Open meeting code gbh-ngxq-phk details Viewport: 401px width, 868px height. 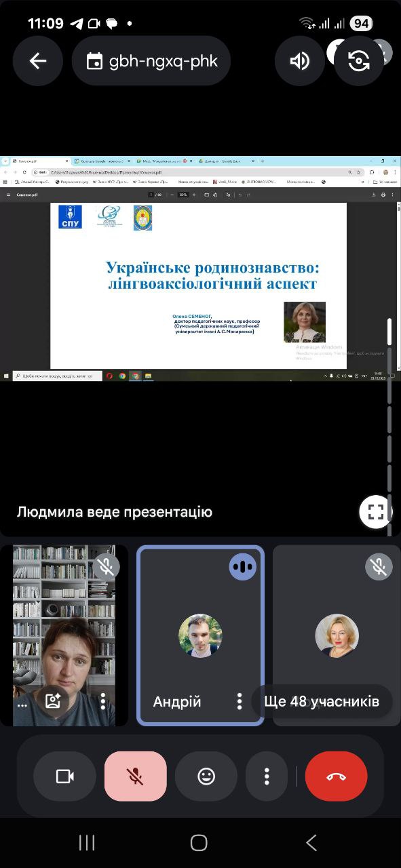(x=151, y=61)
